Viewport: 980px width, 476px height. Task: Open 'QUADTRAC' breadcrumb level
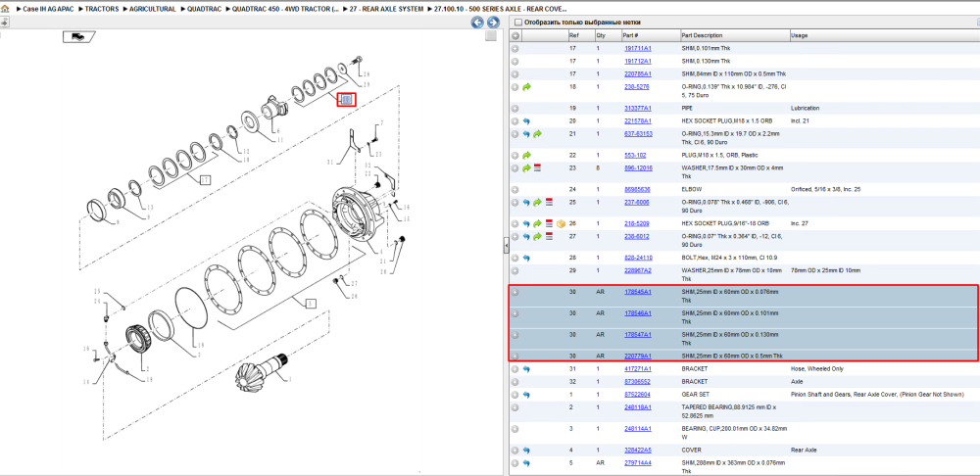pos(205,10)
